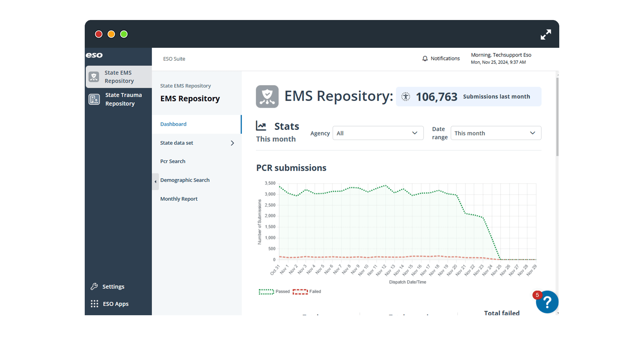Select Dashboard in the navigation menu
This screenshot has width=644, height=362.
(173, 124)
